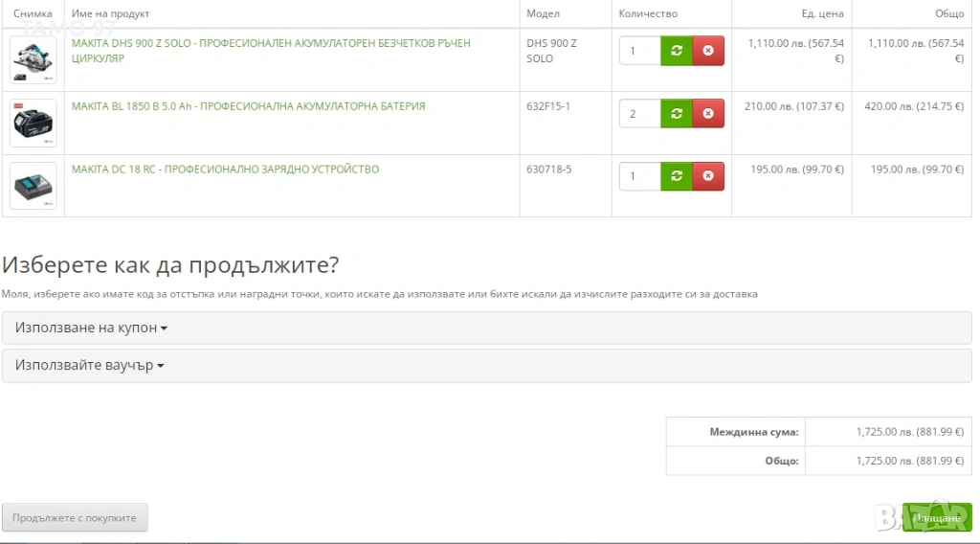Click the Количество column header
This screenshot has width=980, height=544.
[648, 14]
